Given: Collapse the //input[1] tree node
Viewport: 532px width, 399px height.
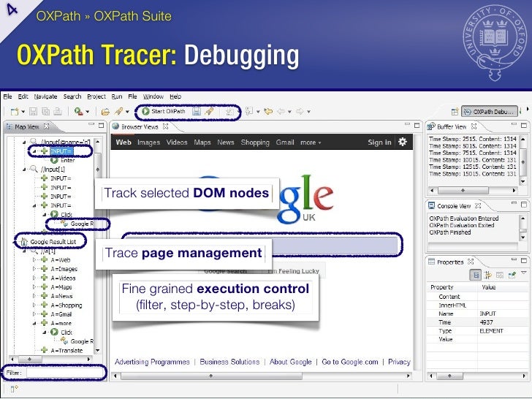Looking at the screenshot, I should click(24, 169).
